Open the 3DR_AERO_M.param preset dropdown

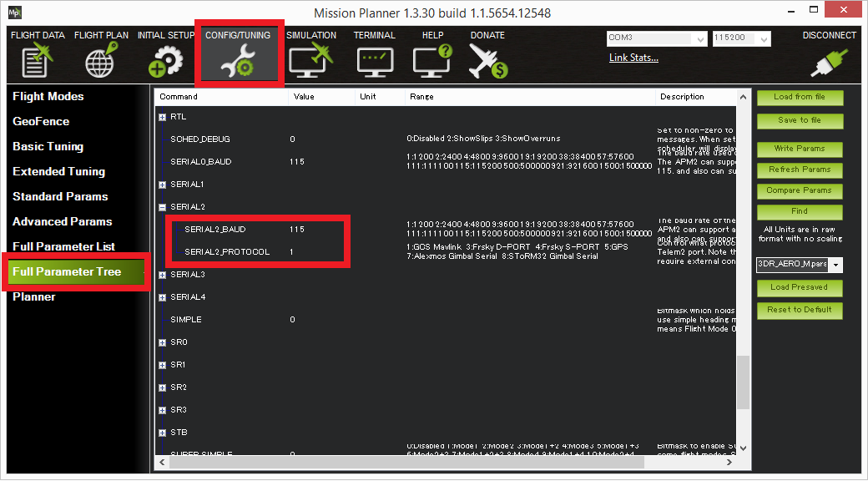pyautogui.click(x=837, y=265)
